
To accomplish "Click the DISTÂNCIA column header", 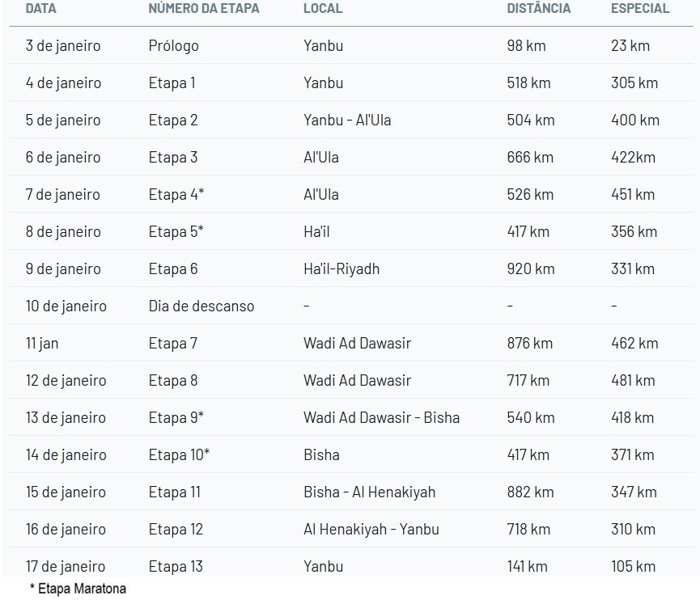I will (x=538, y=9).
